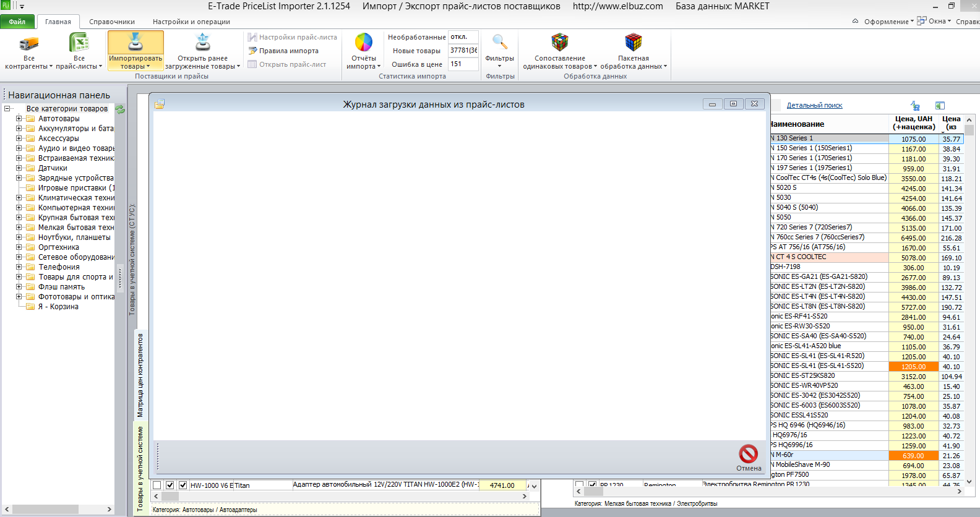Click the ribbon collapse caret near Оформление
Screen dimensions: 980x517
point(855,21)
